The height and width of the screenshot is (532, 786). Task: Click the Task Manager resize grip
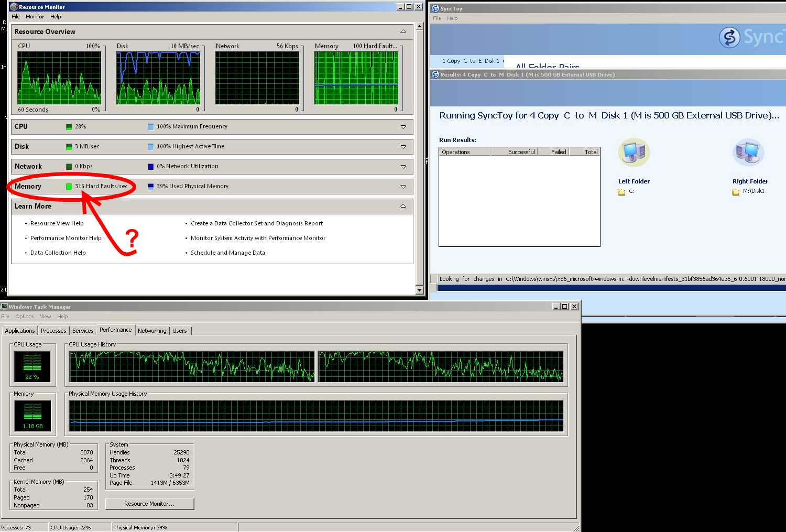[x=576, y=528]
